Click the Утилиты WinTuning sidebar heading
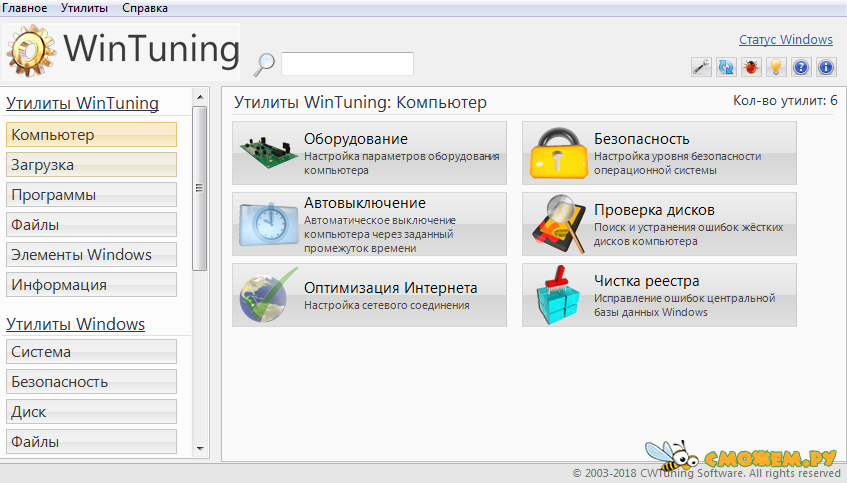Screen dimensions: 847x483 click(82, 103)
